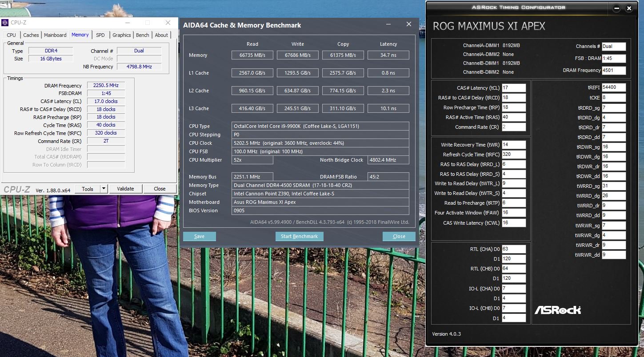Open the Caches tab in CPU-Z
Viewport: 644px width, 357px height.
[x=31, y=35]
